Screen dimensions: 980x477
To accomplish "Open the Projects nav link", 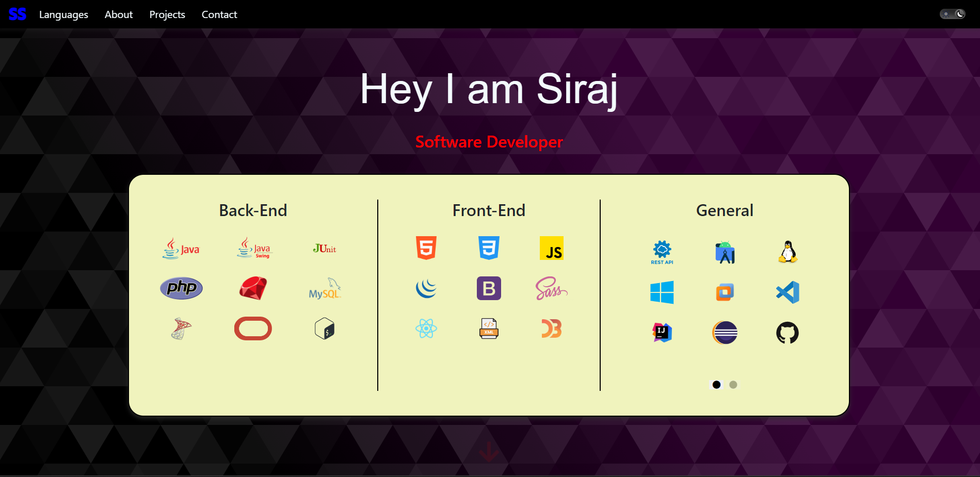I will [x=167, y=14].
